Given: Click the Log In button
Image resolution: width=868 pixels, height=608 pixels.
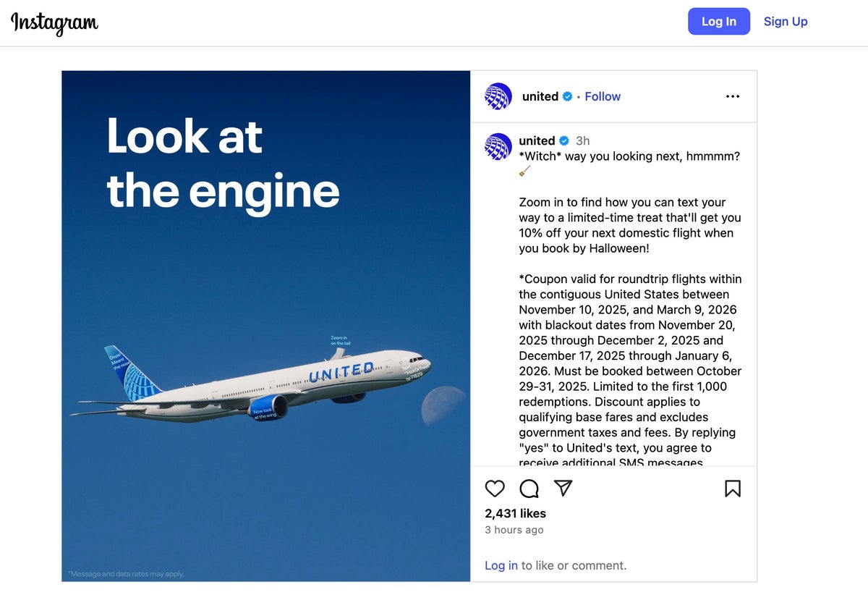Looking at the screenshot, I should (x=718, y=21).
